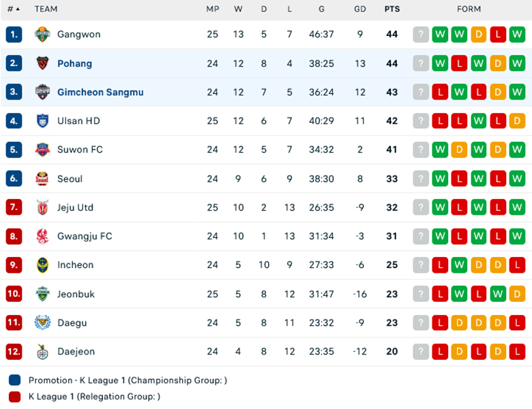Click the red Relegation Group legend square
This screenshot has height=409, width=532.
tap(15, 396)
